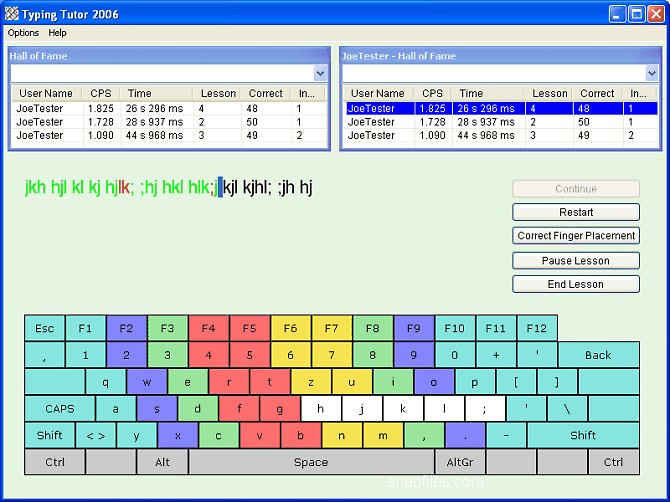Click Correct Finger Placement button

(x=576, y=235)
